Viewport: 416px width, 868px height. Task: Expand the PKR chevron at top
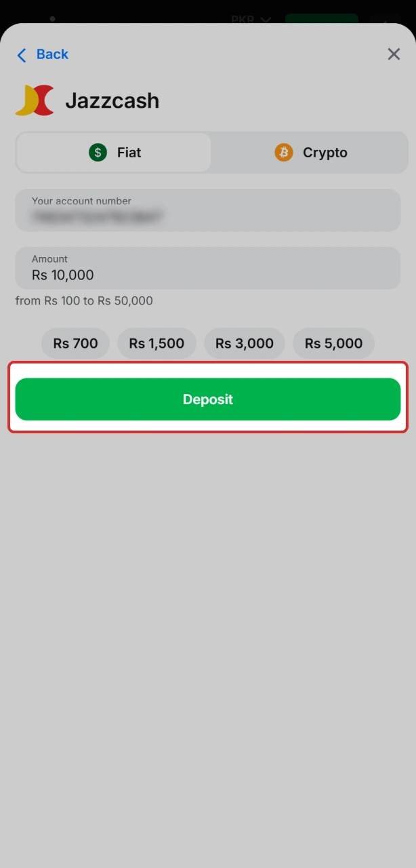pyautogui.click(x=266, y=20)
